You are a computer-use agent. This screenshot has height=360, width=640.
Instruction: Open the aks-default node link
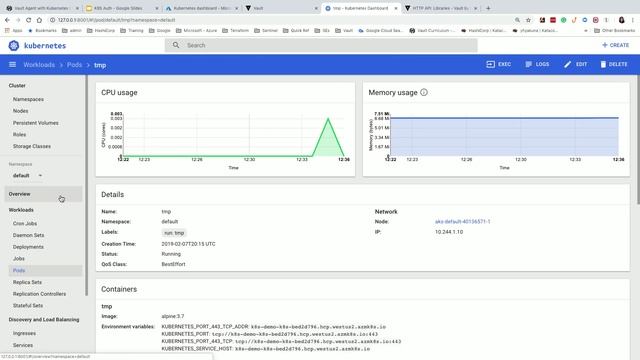[x=462, y=222]
